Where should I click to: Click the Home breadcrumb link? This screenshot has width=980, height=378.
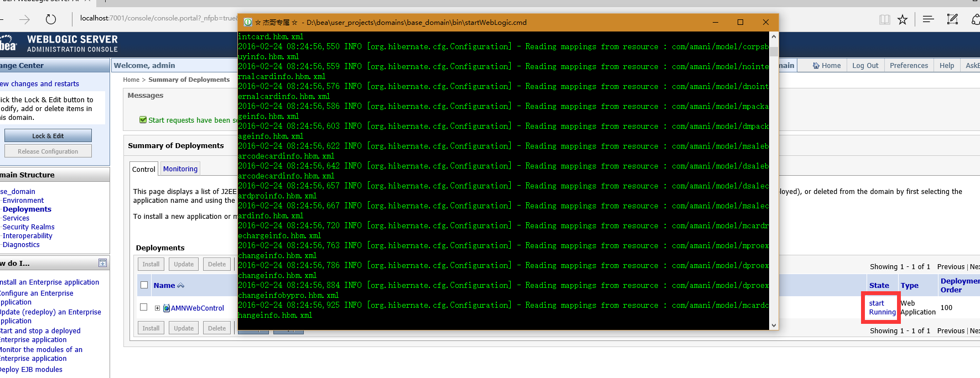pyautogui.click(x=131, y=80)
